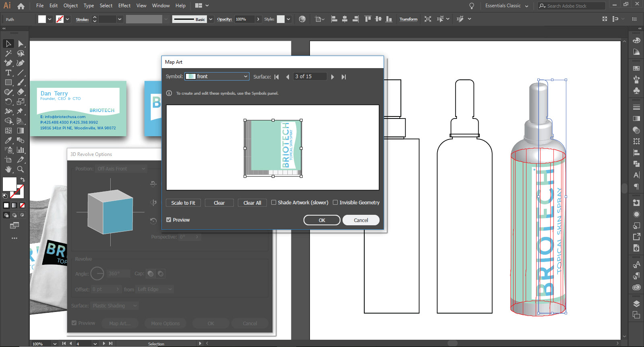Select the Zoom tool magnifier
The height and width of the screenshot is (347, 644).
tap(21, 169)
